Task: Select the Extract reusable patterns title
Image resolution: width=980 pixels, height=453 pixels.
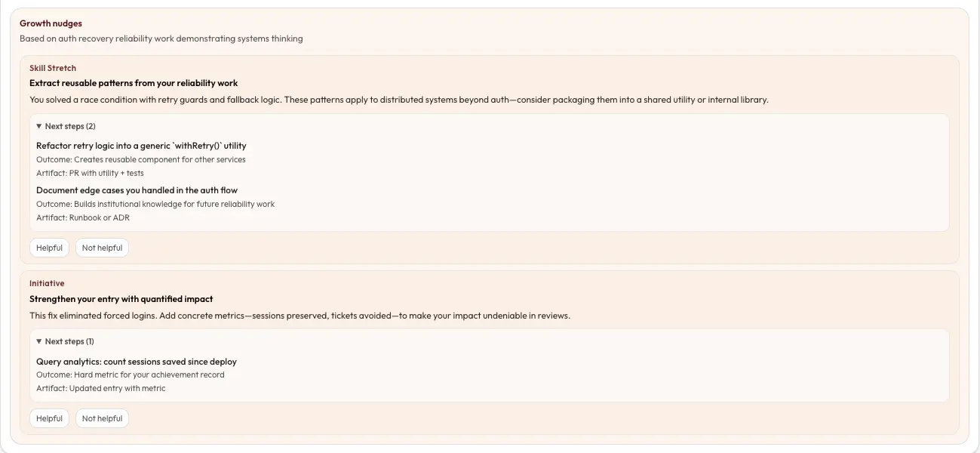Action: tap(134, 83)
